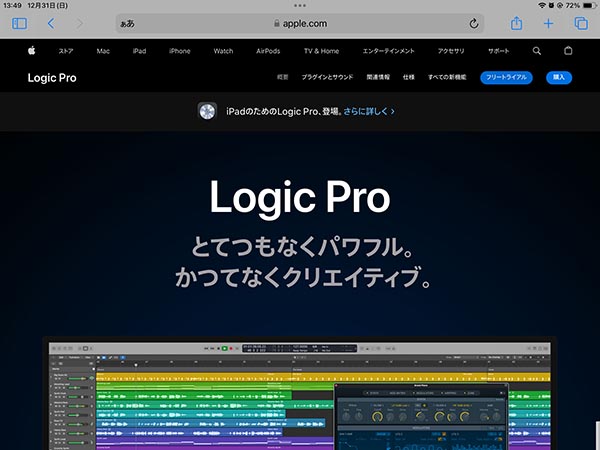Open the サポート menu item
The image size is (600, 450).
tap(498, 51)
